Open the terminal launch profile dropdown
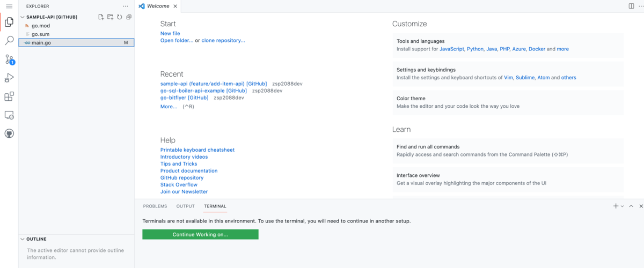Screen dimensions: 644x268 (x=622, y=206)
